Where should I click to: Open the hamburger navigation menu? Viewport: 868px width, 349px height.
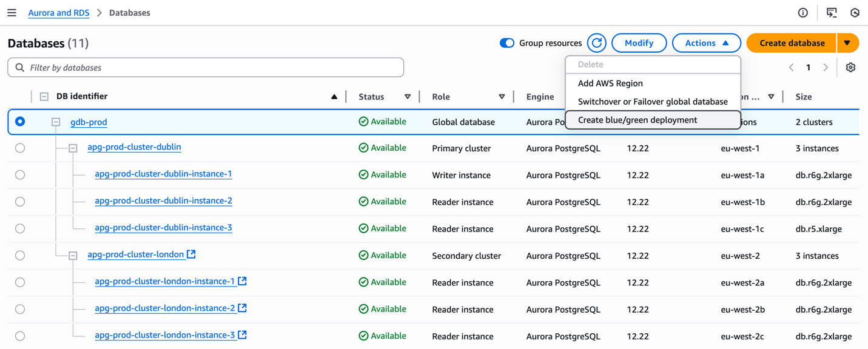[x=12, y=13]
